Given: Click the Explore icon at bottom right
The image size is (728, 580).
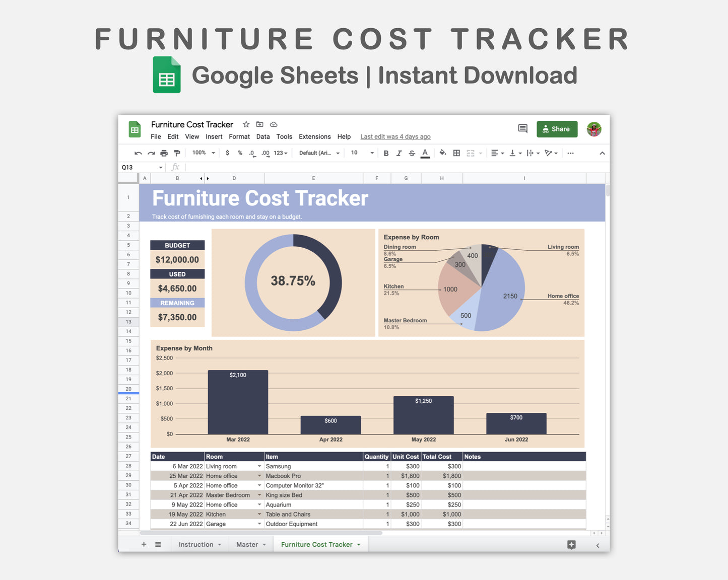Looking at the screenshot, I should click(571, 545).
